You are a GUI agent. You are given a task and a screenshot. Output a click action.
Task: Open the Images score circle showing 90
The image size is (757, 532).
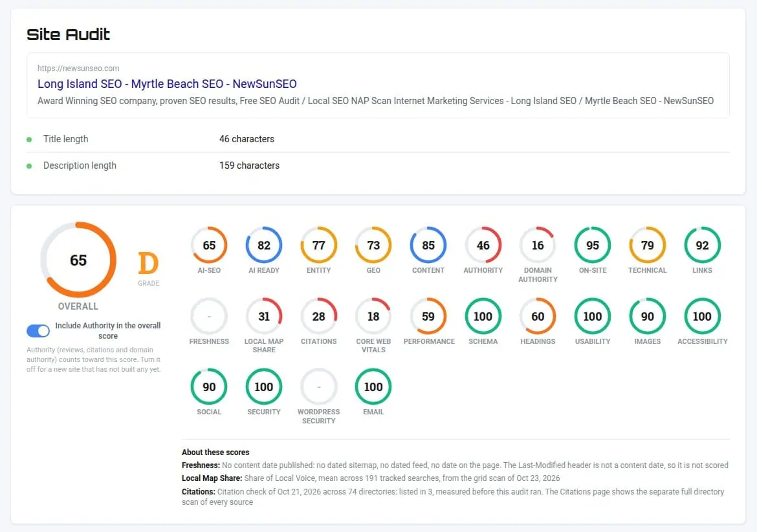click(648, 316)
